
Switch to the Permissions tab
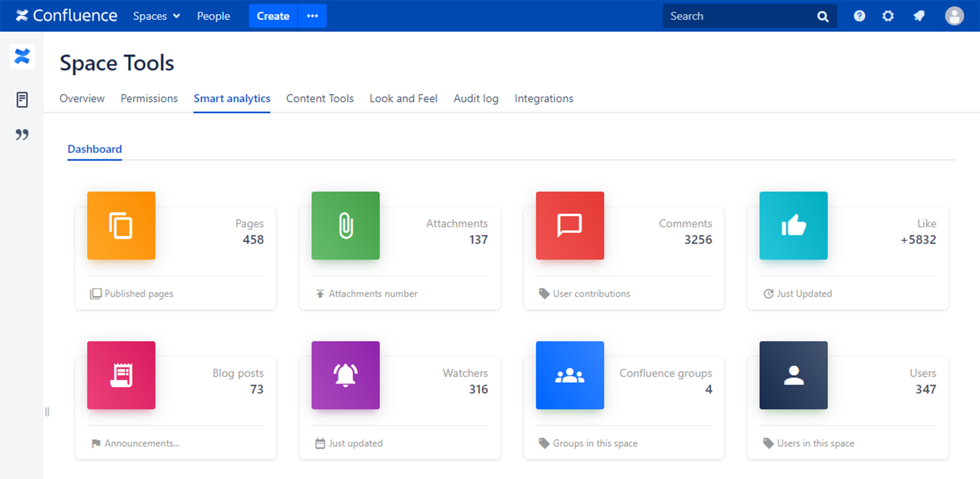coord(149,98)
